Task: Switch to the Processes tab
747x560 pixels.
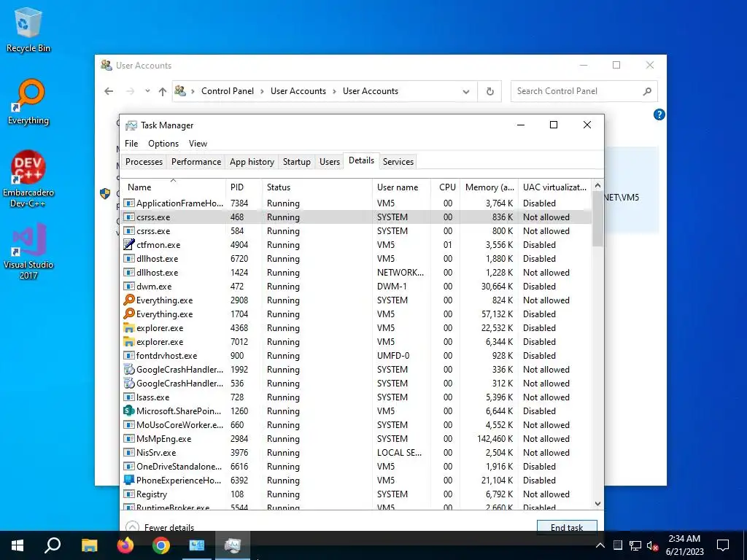Action: (x=144, y=162)
